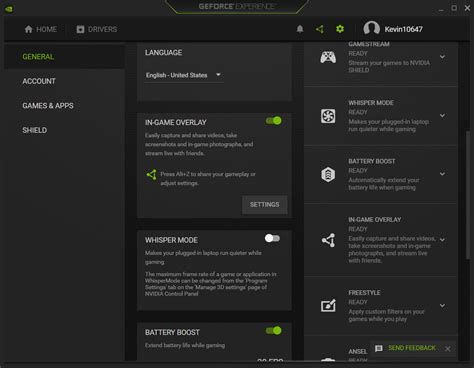This screenshot has width=474, height=368.
Task: Disable the Battery Boost toggle
Action: pos(274,331)
